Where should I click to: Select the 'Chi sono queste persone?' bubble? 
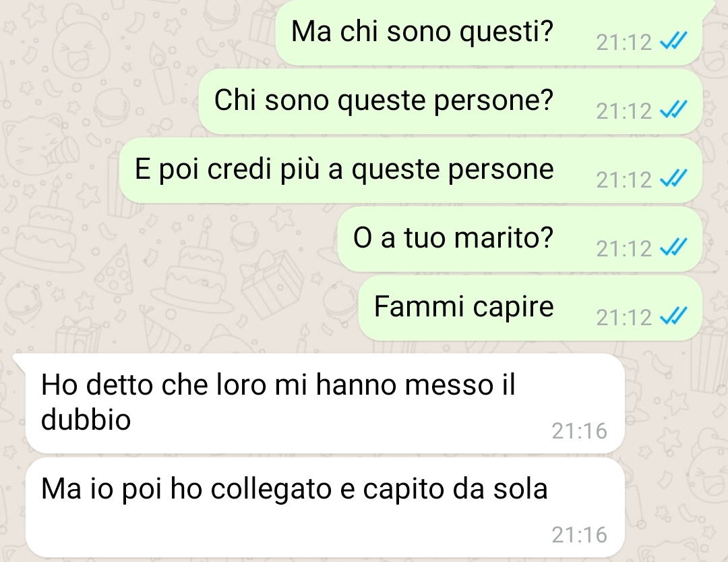(450, 102)
